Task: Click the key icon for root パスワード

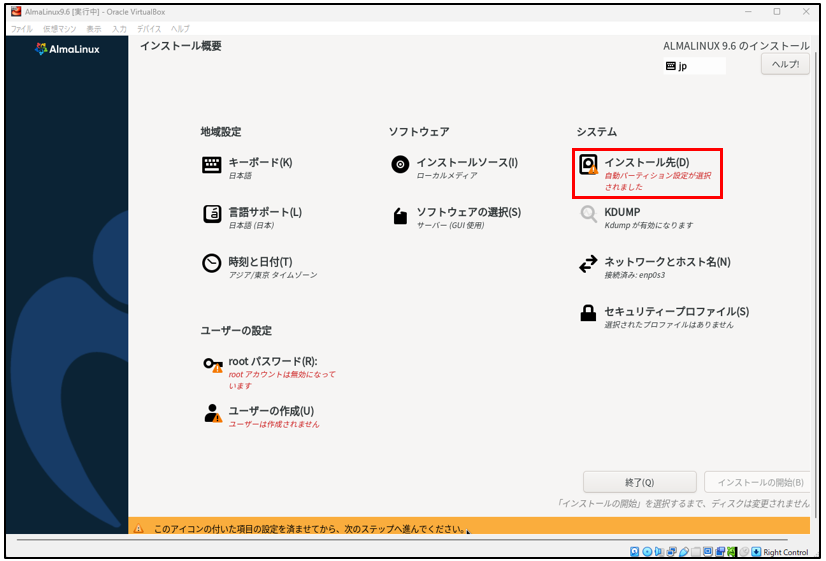Action: (212, 366)
